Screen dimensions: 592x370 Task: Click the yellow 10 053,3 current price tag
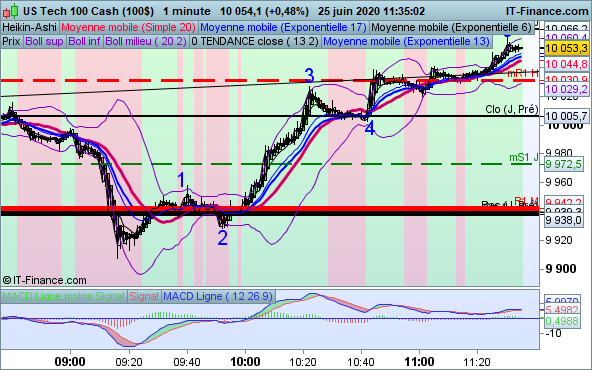click(x=567, y=48)
